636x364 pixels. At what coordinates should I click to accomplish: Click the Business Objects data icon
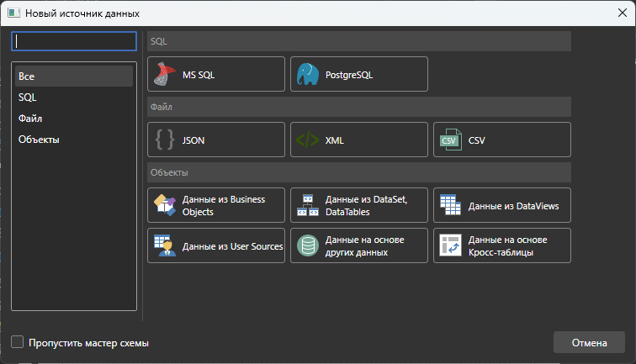(165, 205)
